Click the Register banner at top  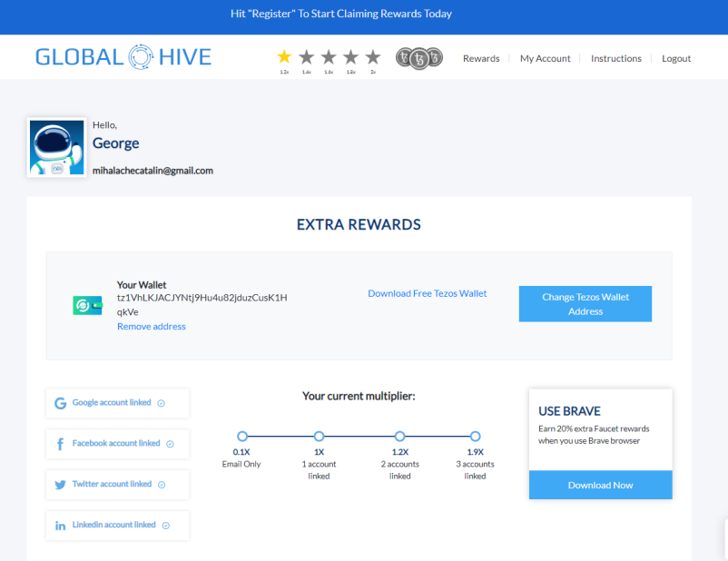341,14
